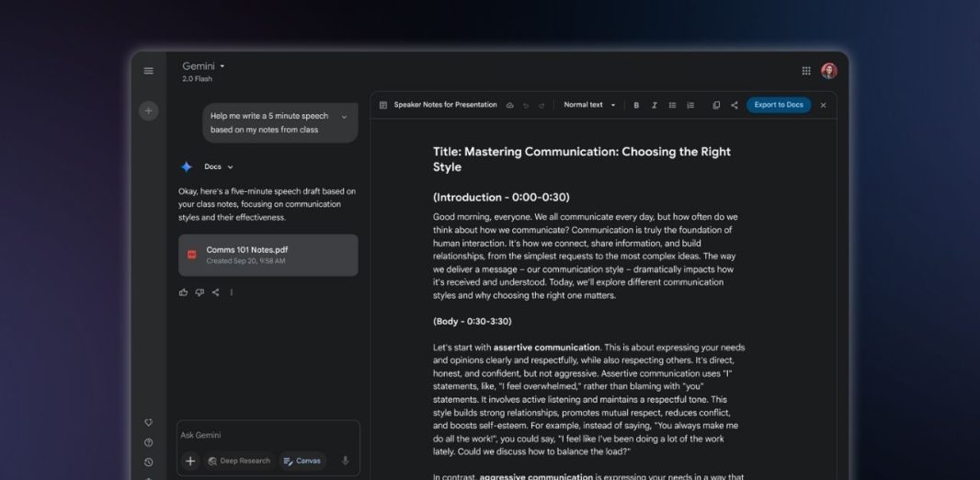Screen dimensions: 980x480
Task: Open the Normal text style dropdown
Action: click(589, 105)
